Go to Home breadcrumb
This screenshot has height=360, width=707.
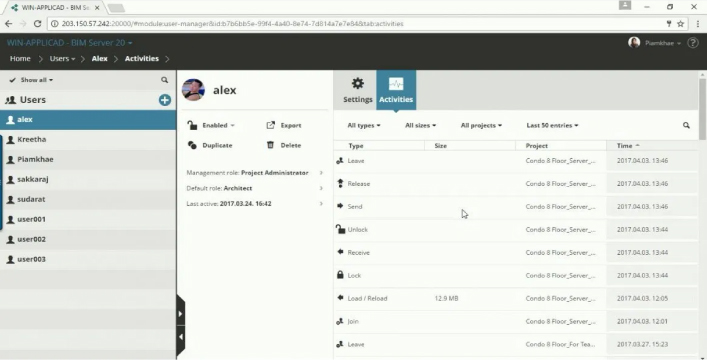tap(20, 59)
